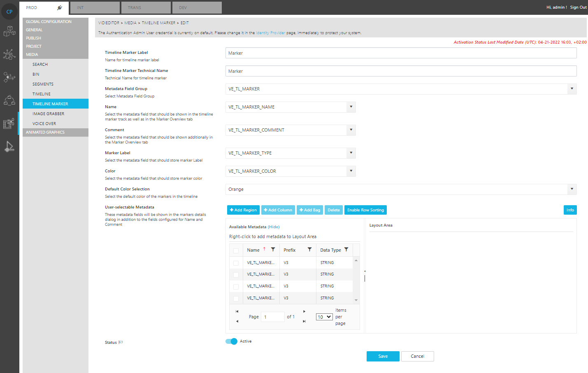Open the Prefix column filter icon
Image resolution: width=588 pixels, height=373 pixels.
pos(309,250)
